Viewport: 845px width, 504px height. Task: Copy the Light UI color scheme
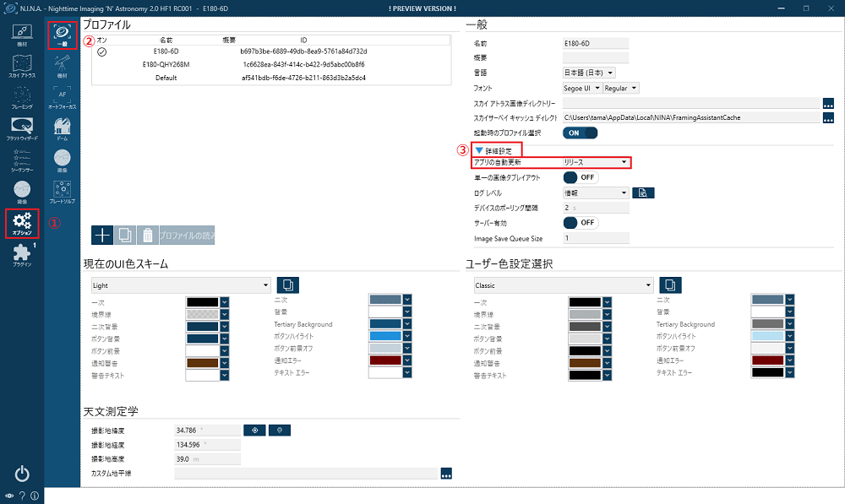point(288,285)
